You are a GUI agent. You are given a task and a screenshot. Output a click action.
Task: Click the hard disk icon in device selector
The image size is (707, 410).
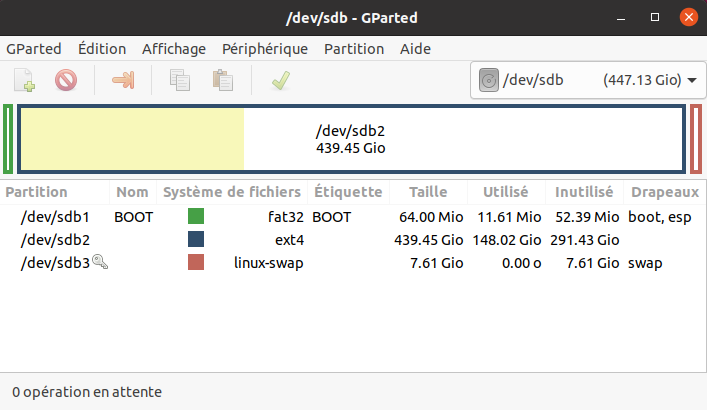click(x=488, y=80)
